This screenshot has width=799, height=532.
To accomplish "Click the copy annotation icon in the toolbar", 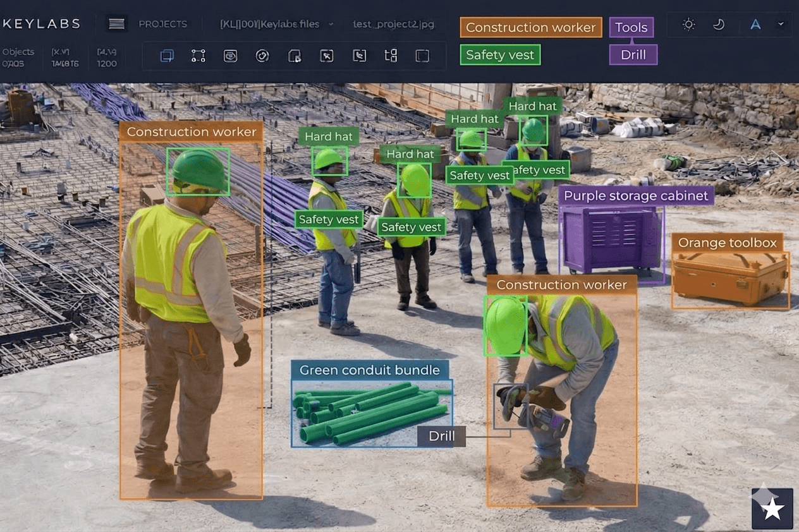I will (x=294, y=56).
